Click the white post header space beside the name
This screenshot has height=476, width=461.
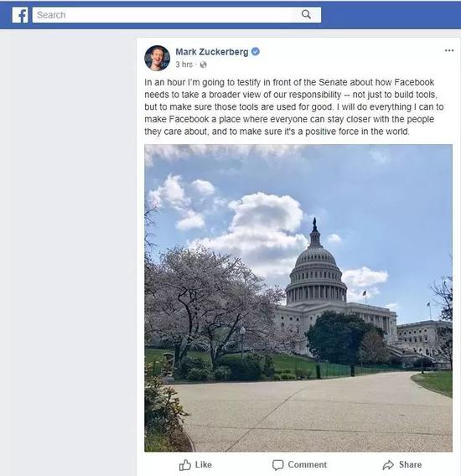[x=350, y=58]
